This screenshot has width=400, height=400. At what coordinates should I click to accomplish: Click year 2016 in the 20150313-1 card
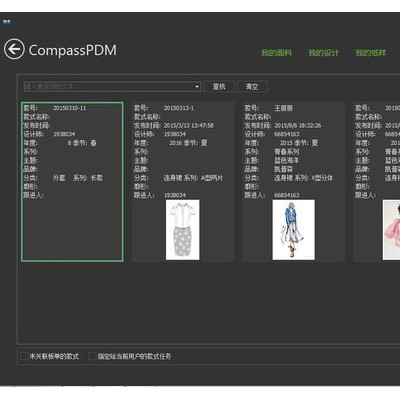click(175, 143)
